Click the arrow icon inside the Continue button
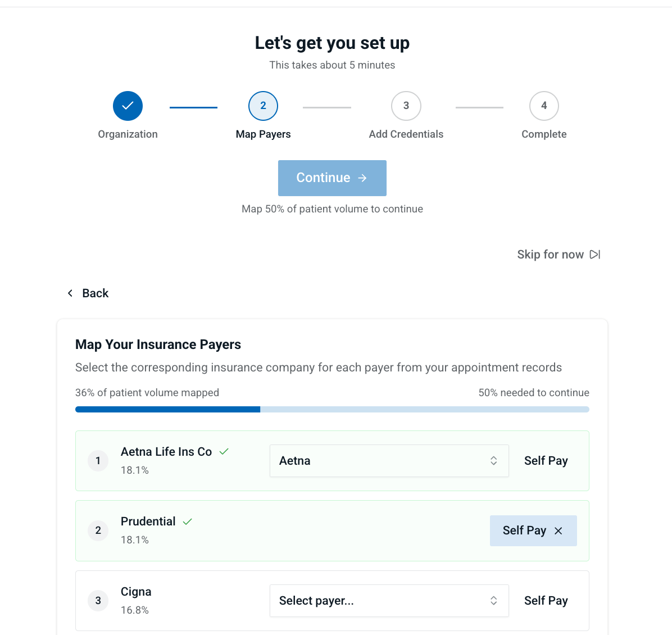The image size is (672, 635). tap(362, 178)
